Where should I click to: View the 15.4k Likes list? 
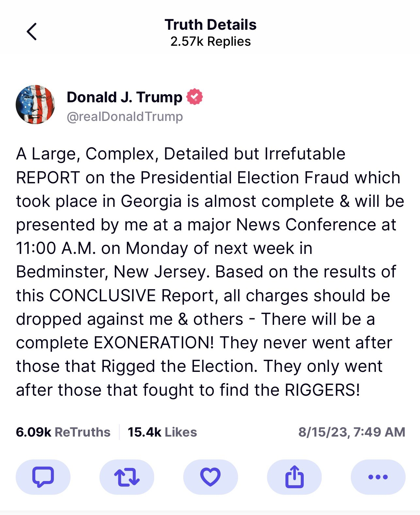coord(162,432)
